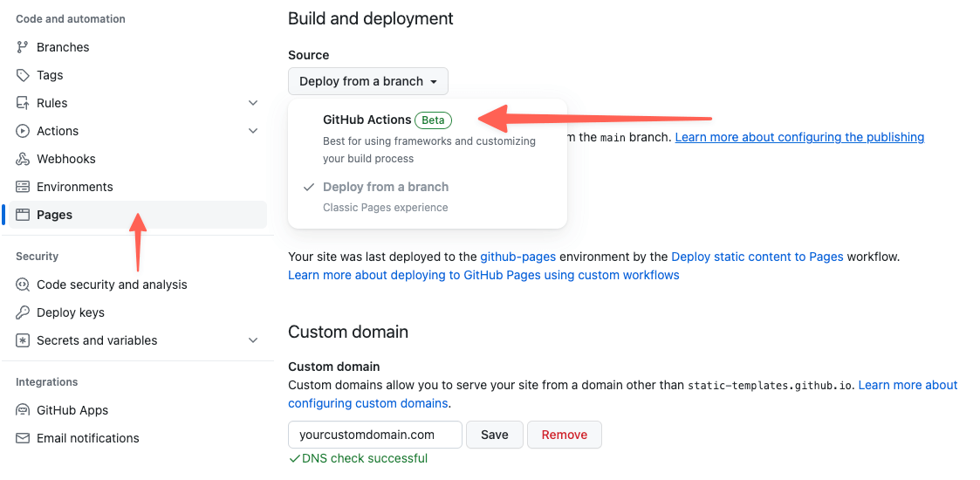Choose Deploy from a branch option
980x480 pixels.
428,197
